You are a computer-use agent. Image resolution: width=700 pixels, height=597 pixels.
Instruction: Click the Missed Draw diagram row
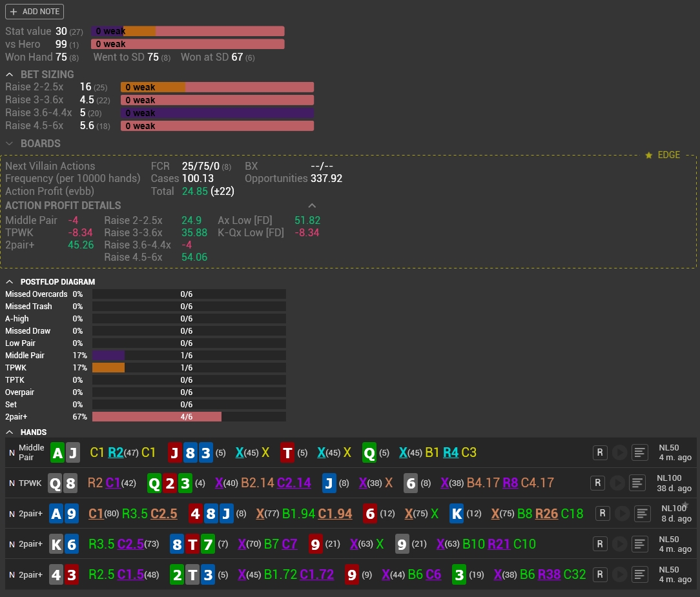coord(145,331)
